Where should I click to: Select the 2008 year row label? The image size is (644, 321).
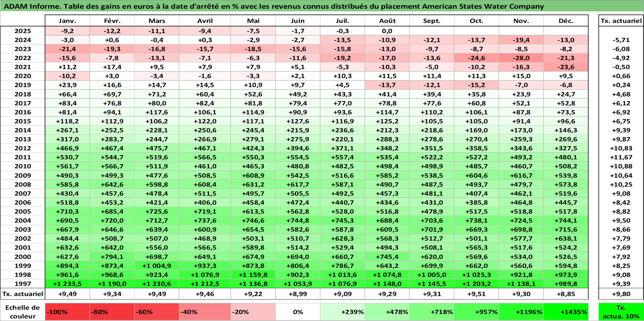click(23, 185)
